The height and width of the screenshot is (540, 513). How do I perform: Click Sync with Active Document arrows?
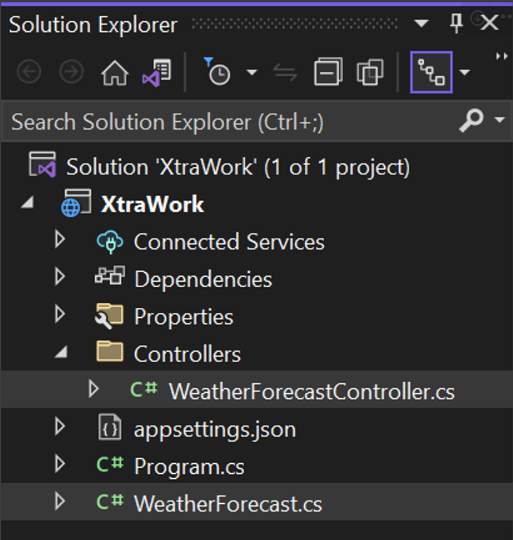pos(285,72)
